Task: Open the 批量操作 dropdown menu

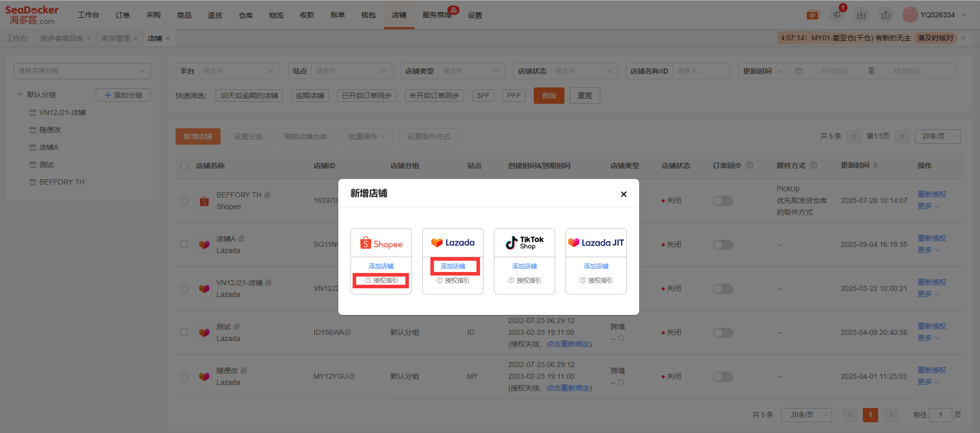Action: (366, 136)
